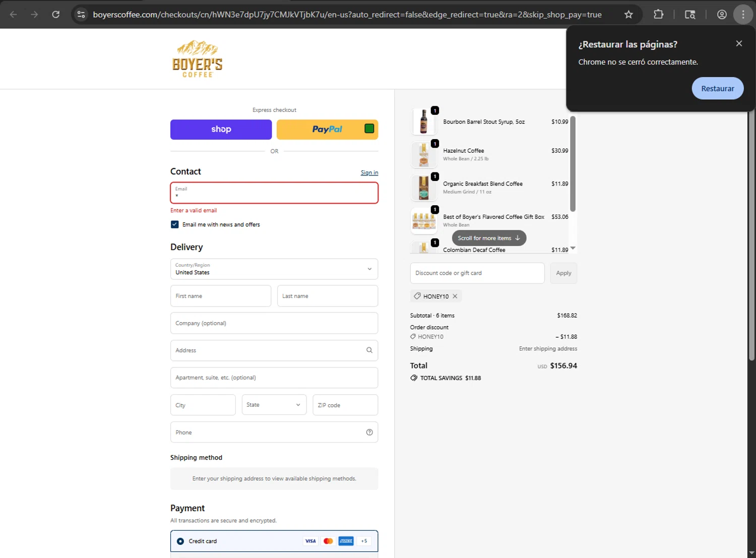756x558 pixels.
Task: Pay with PayPal express checkout
Action: tap(327, 130)
